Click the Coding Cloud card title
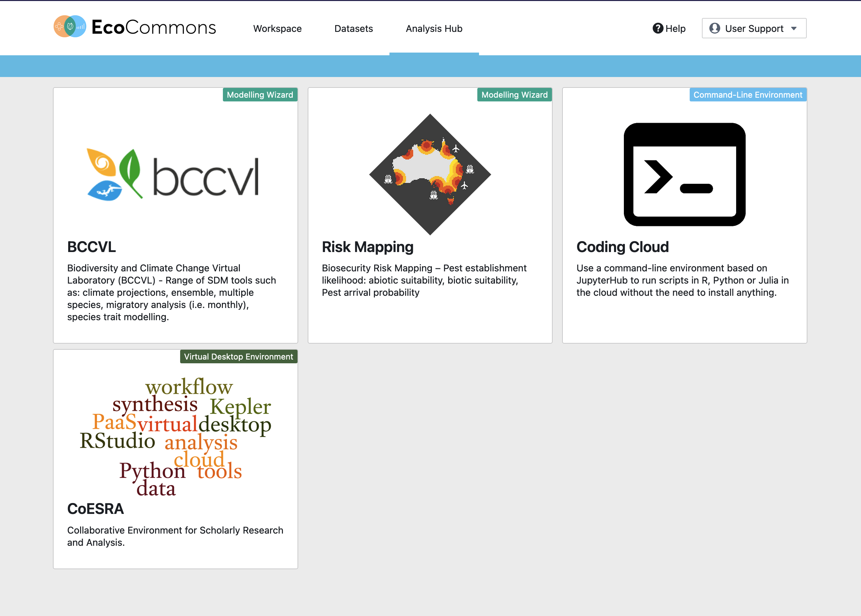 point(623,247)
